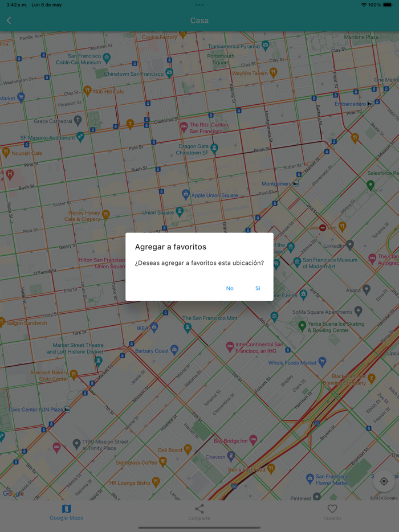Tap the SoMa Square Apartments pin
This screenshot has width=399, height=532.
click(x=359, y=311)
